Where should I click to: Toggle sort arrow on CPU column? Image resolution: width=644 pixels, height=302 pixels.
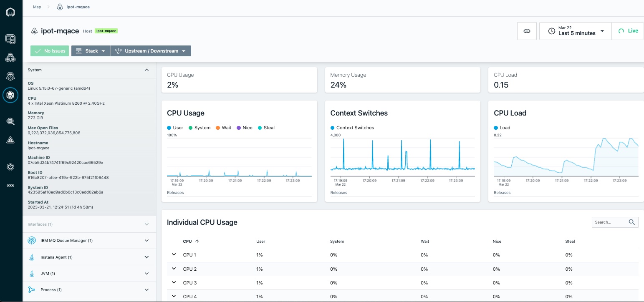pyautogui.click(x=197, y=242)
